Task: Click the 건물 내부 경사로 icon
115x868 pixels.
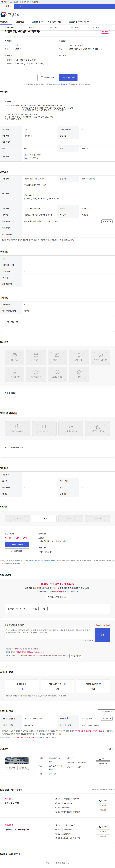Action: pyautogui.click(x=98, y=429)
